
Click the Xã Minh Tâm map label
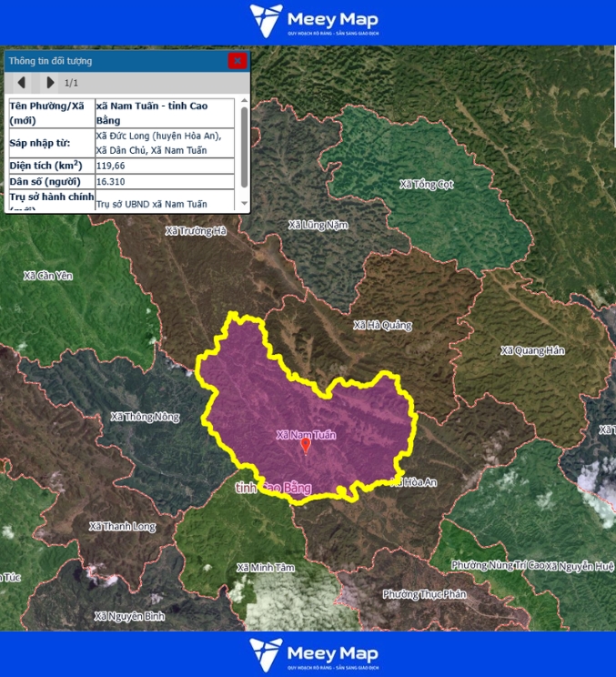(266, 568)
